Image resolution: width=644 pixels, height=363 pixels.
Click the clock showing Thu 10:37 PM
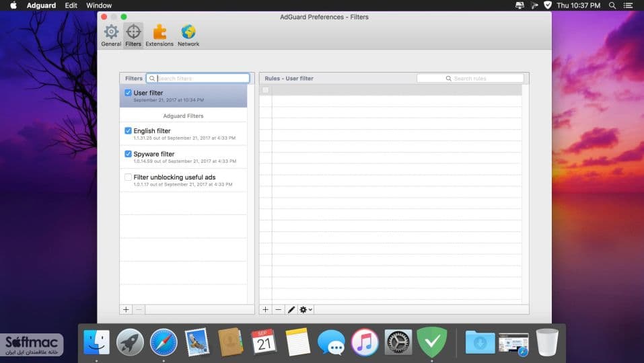point(578,5)
